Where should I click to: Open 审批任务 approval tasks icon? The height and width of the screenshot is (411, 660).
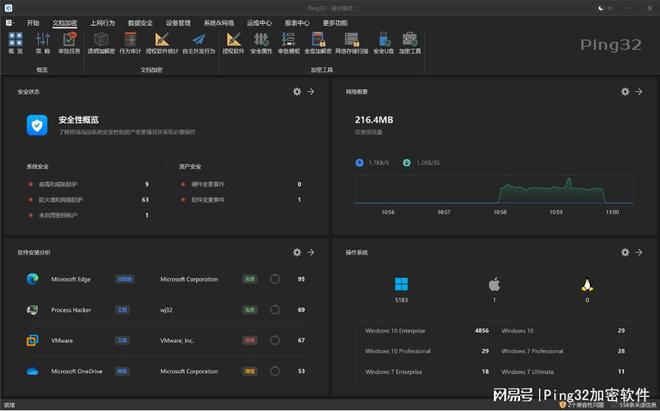coord(70,41)
